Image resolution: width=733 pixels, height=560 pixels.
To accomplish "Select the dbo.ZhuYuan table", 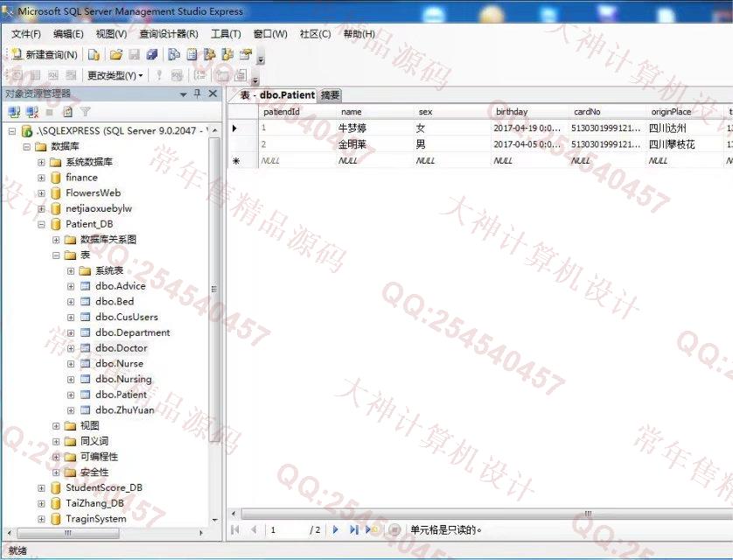I will click(125, 410).
